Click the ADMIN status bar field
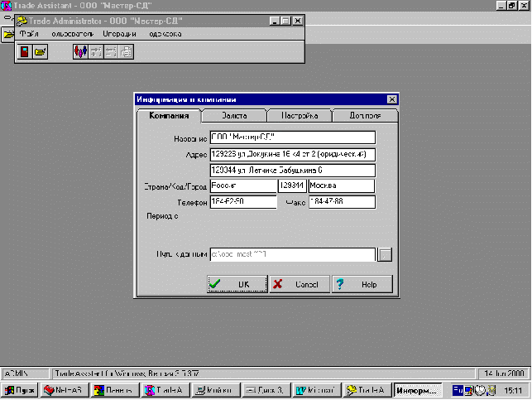 point(26,373)
